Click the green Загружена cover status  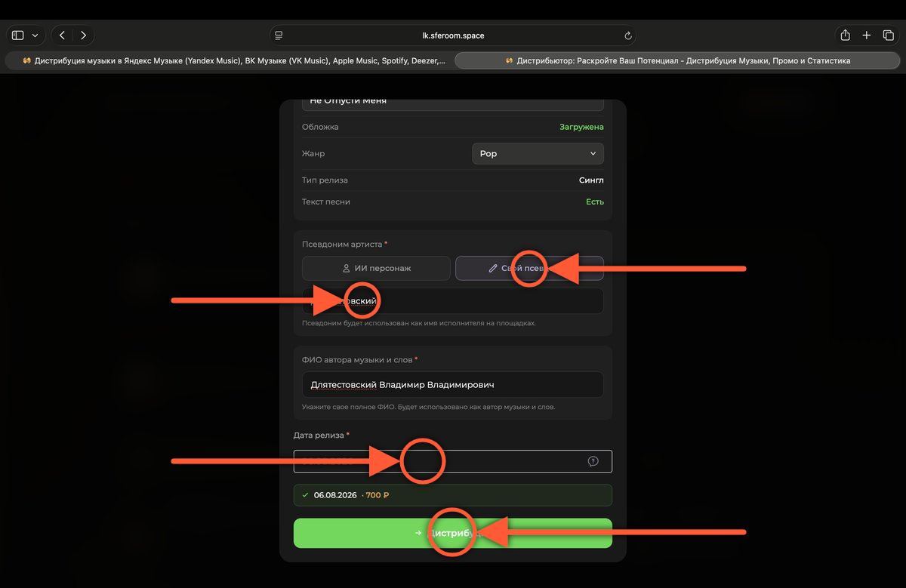(581, 127)
